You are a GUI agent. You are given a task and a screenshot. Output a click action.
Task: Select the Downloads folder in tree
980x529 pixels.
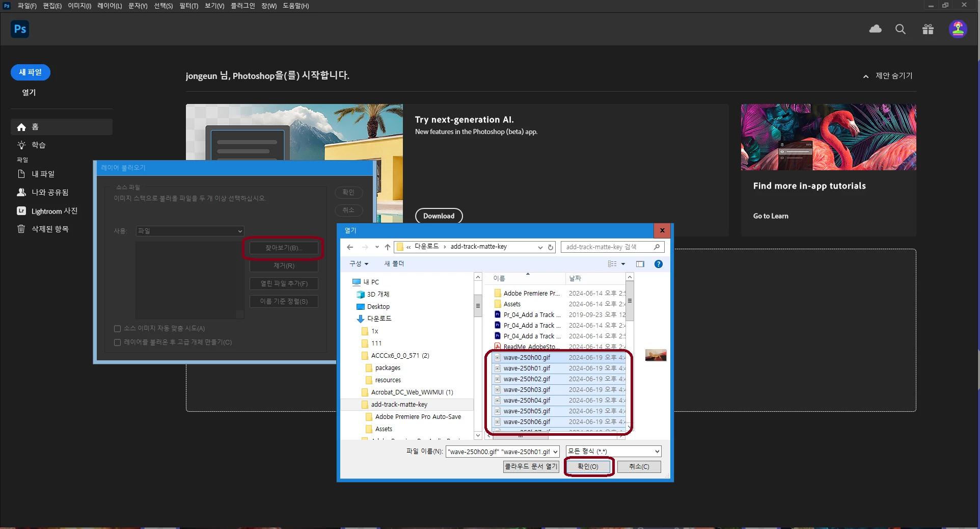click(374, 319)
